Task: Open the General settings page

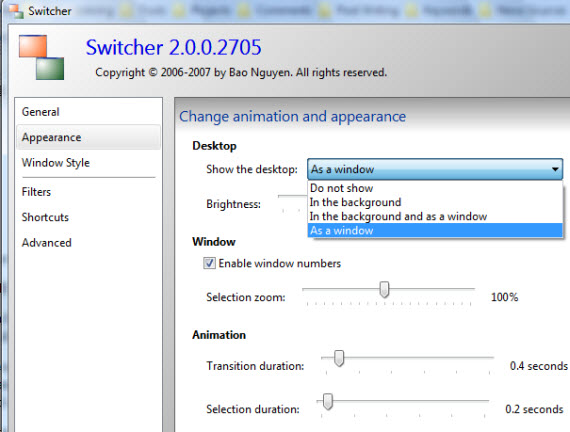Action: pyautogui.click(x=88, y=112)
